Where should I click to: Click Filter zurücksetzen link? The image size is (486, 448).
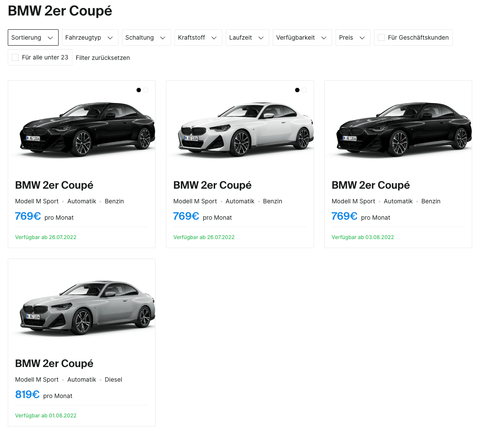pyautogui.click(x=103, y=58)
